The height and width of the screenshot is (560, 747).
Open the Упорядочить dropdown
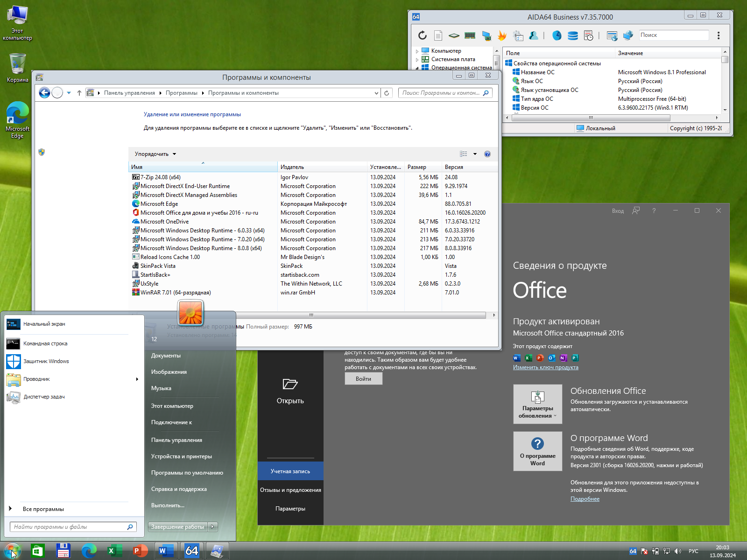click(x=155, y=154)
